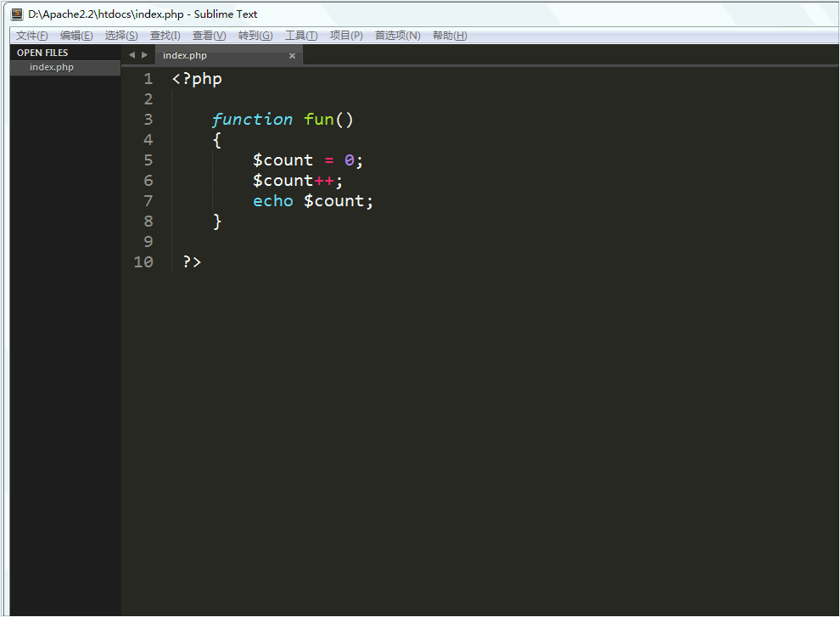Viewport: 840px width, 617px height.
Task: Click line number 10 in gutter
Action: (x=143, y=261)
